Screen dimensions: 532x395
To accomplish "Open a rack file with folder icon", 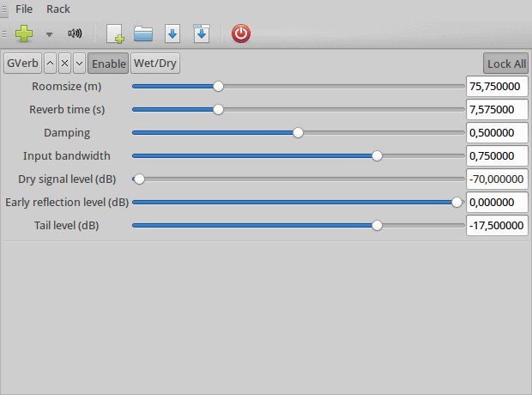I will tap(143, 33).
